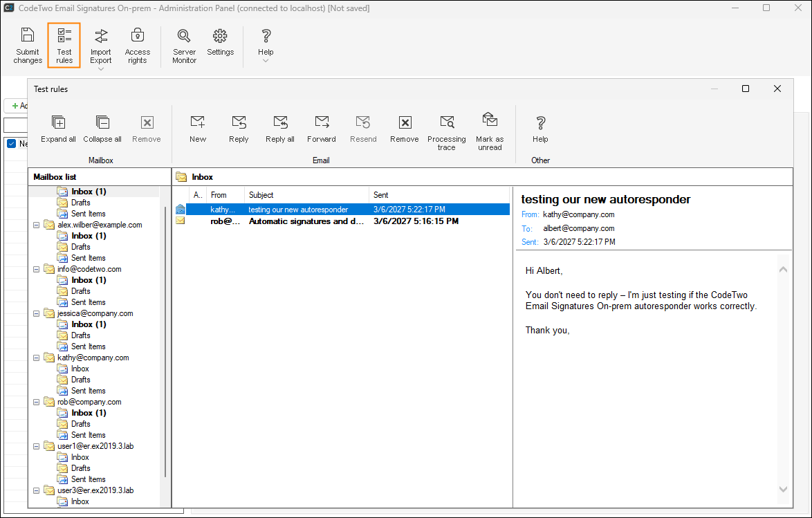Select the email from rob about automatic signatures
Viewport: 812px width, 518px height.
coord(306,221)
